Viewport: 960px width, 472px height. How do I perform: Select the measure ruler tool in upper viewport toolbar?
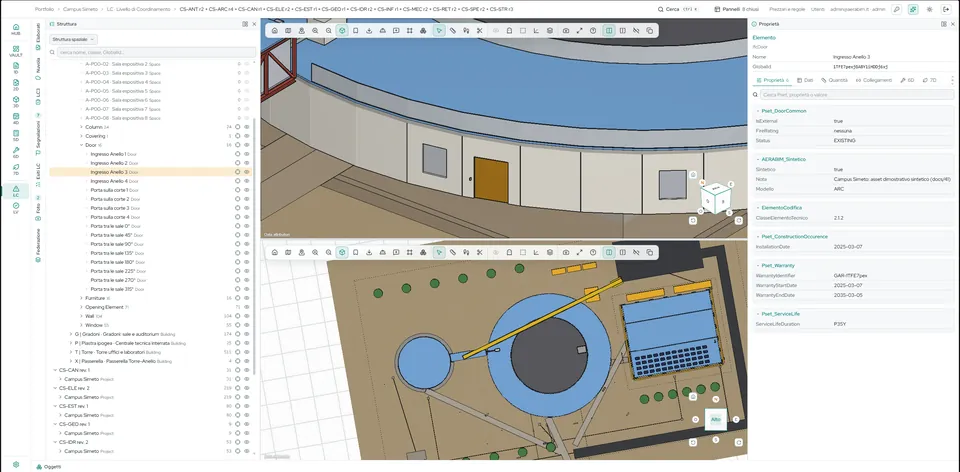[452, 31]
